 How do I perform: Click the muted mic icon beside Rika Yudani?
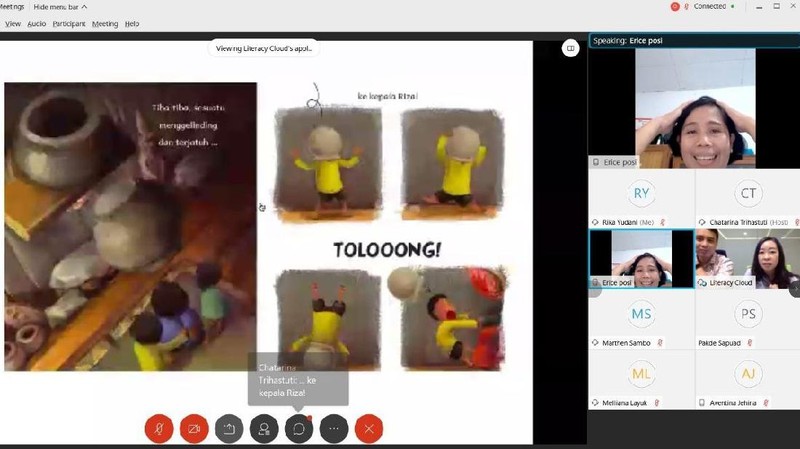tap(663, 222)
